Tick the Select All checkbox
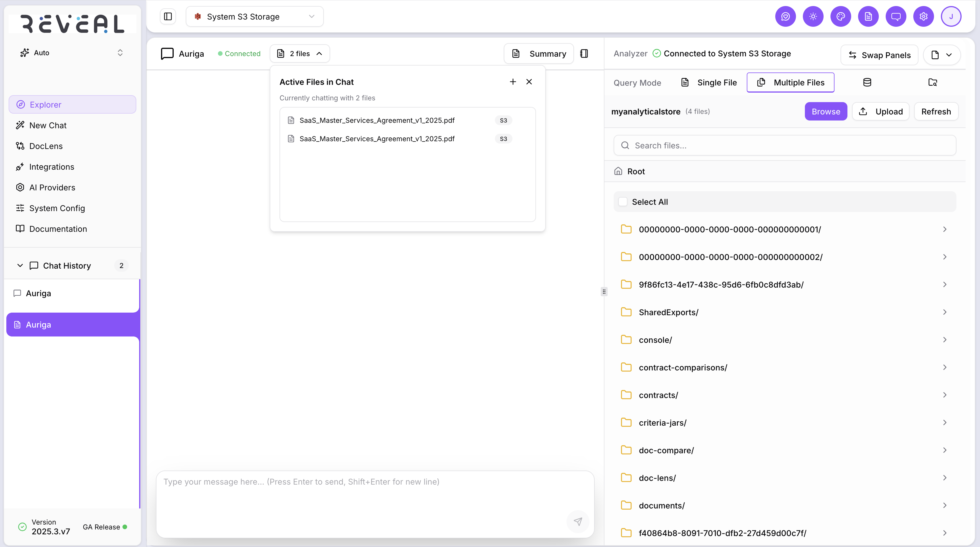Viewport: 980px width, 547px height. [623, 202]
